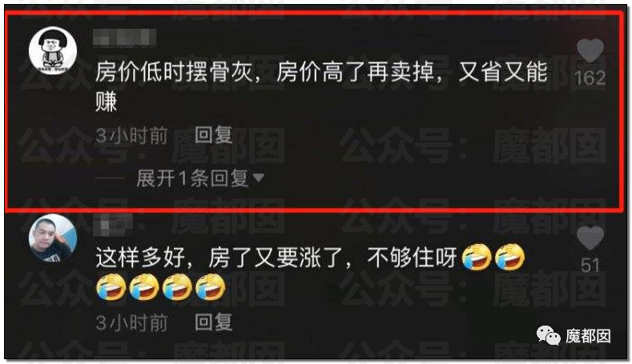Reply to the 这样多好 comment

pos(214,322)
